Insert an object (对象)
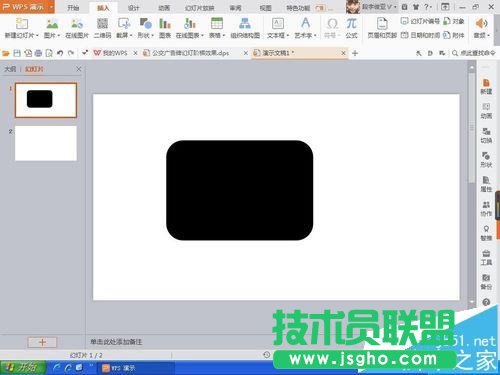The width and height of the screenshot is (500, 375). (454, 21)
